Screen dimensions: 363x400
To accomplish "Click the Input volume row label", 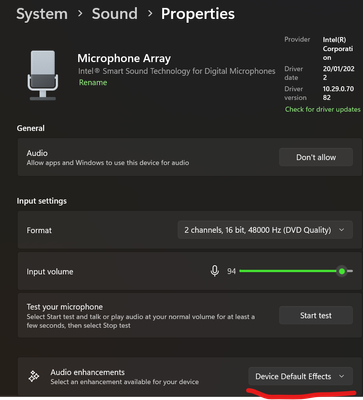I will pyautogui.click(x=50, y=272).
